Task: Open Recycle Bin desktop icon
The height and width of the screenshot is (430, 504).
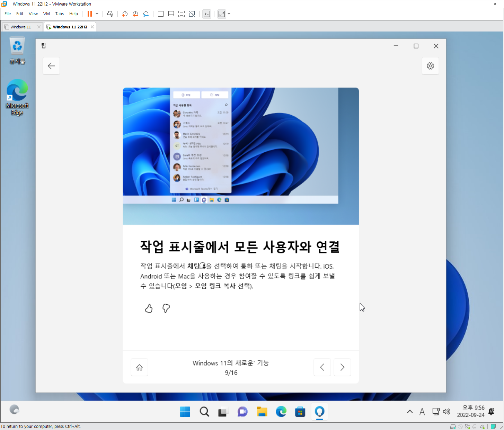Action: pyautogui.click(x=17, y=51)
